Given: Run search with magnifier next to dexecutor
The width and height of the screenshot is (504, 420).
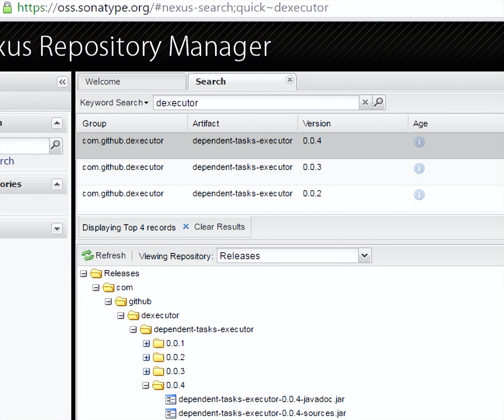Looking at the screenshot, I should tap(379, 102).
